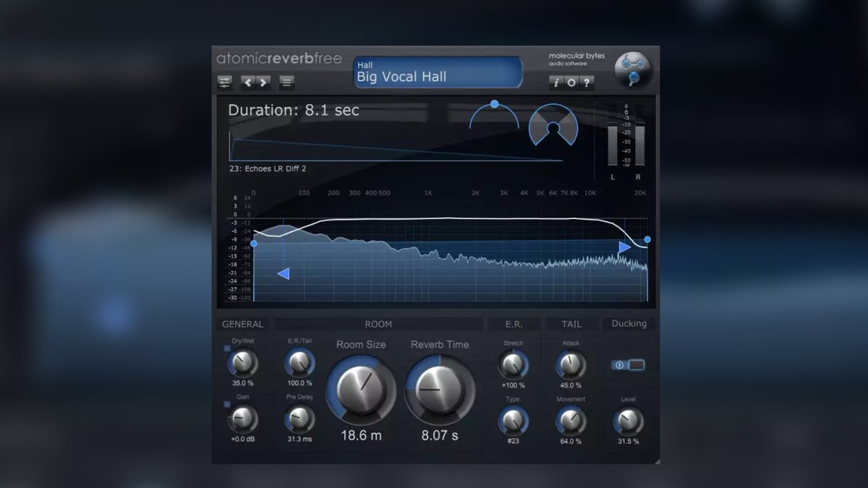Open help with the question mark button

587,82
